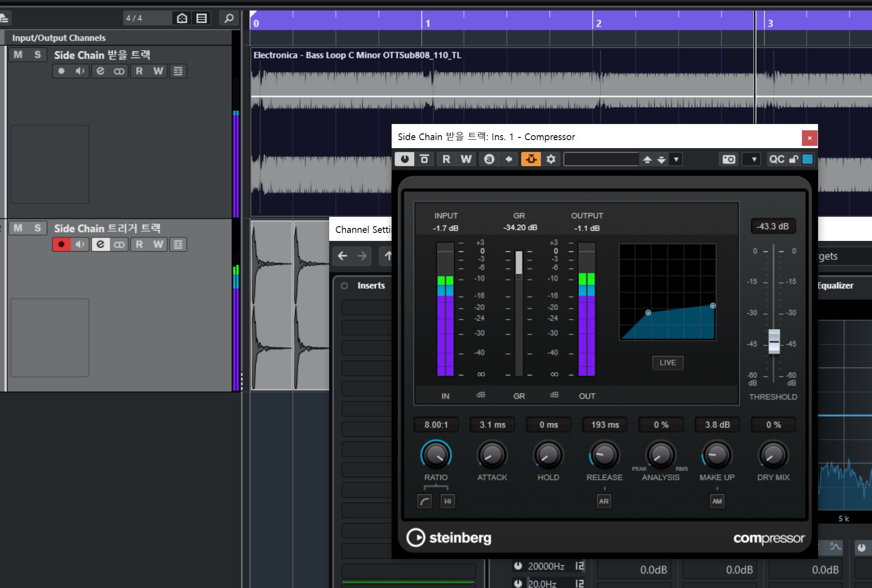Close the Compressor plugin window
Image resolution: width=872 pixels, height=588 pixels.
click(x=810, y=138)
